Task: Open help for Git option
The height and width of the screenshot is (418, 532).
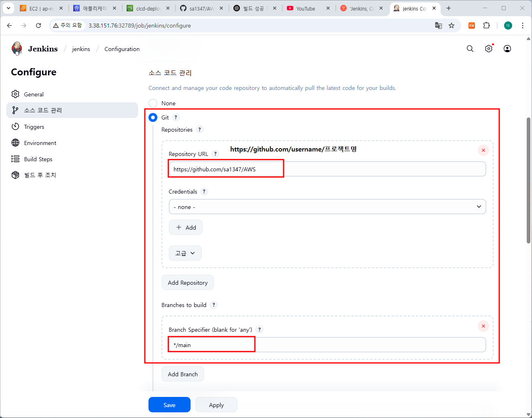Action: (176, 117)
